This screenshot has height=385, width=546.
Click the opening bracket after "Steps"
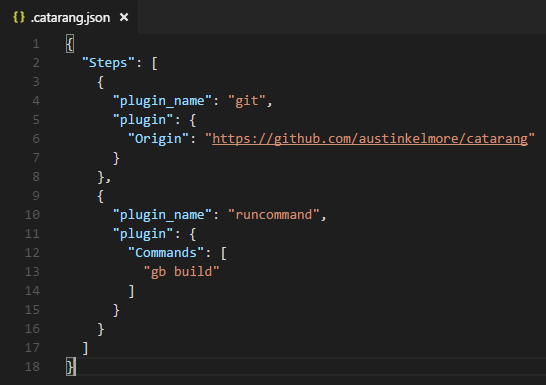click(155, 63)
